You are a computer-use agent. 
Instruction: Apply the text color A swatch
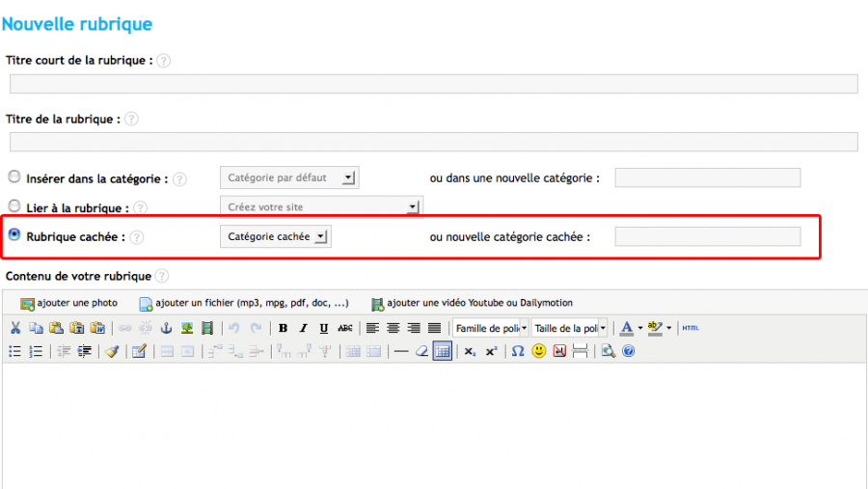coord(627,328)
